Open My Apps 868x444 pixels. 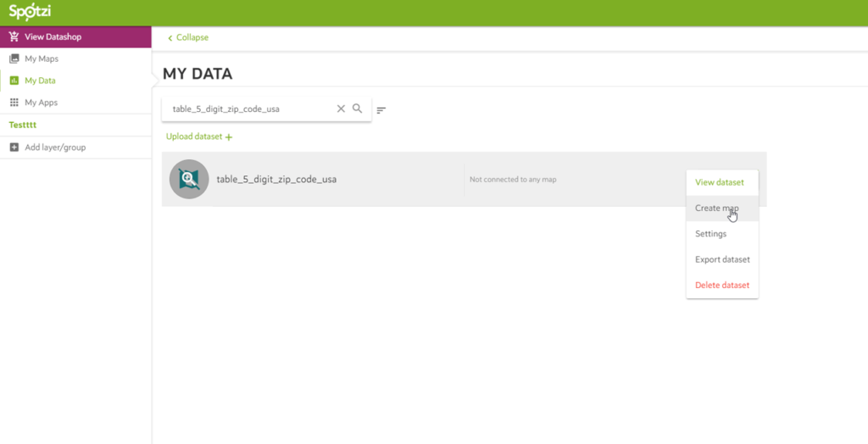[41, 103]
